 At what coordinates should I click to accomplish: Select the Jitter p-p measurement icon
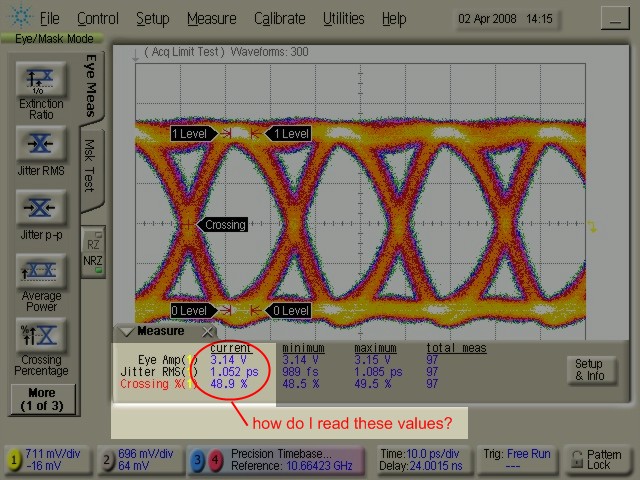coord(41,207)
